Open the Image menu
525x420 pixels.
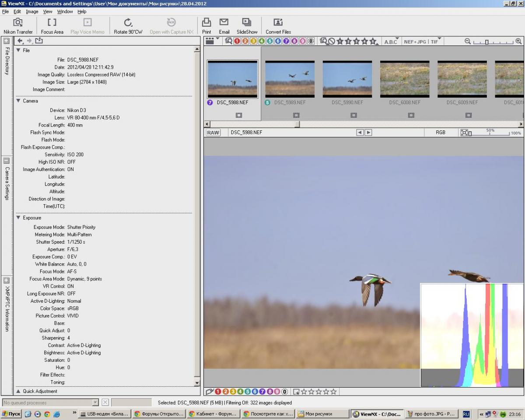[32, 11]
